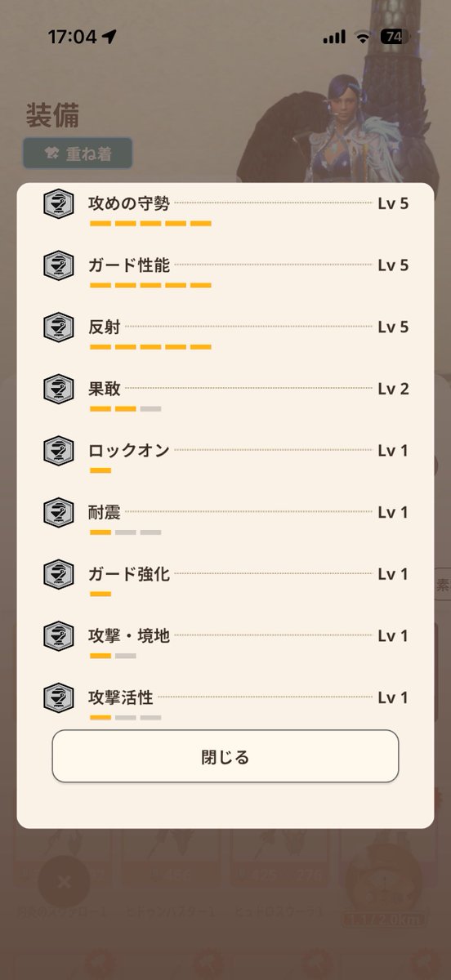The image size is (451, 980).
Task: Close the skill list with 閉じる
Action: (225, 757)
